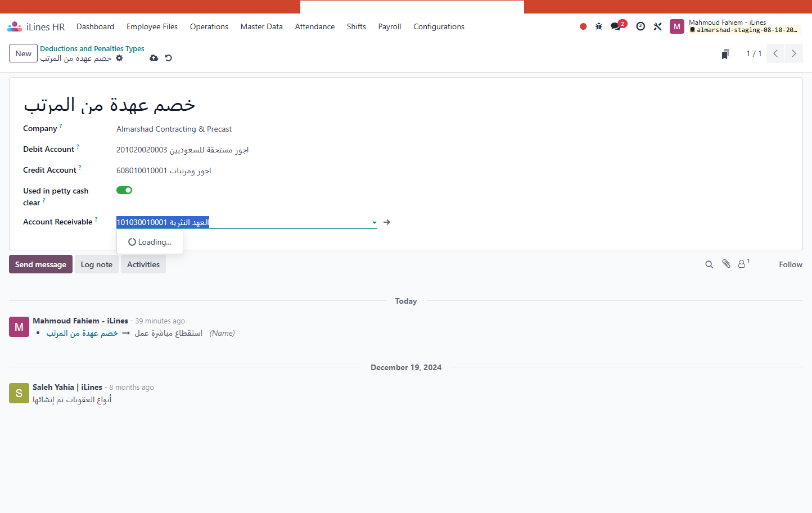Go to previous record arrow

[x=775, y=53]
